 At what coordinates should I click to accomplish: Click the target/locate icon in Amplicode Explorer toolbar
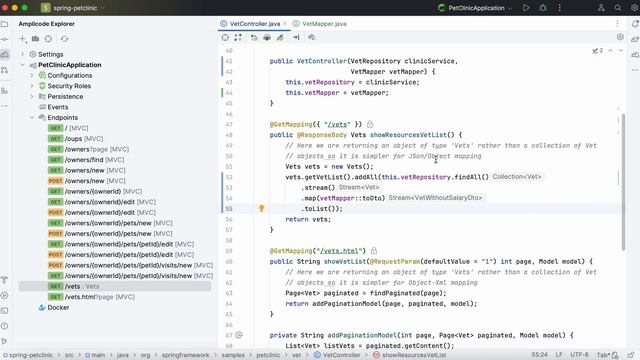tap(48, 39)
